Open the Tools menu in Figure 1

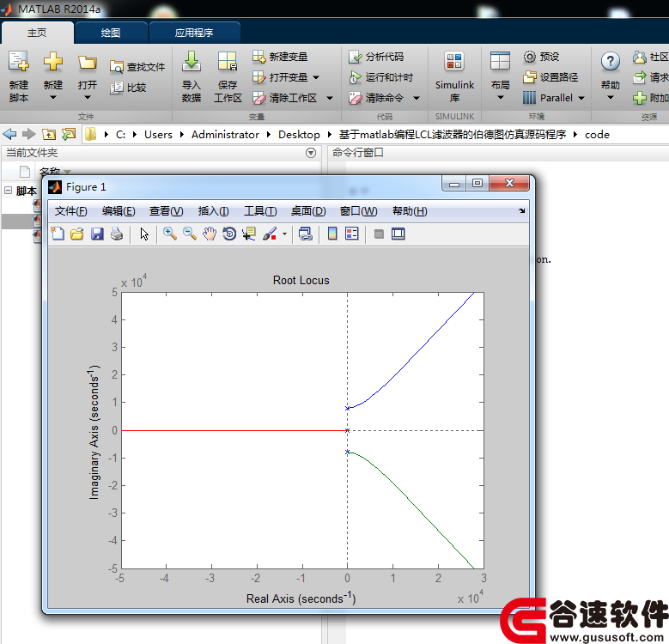coord(260,211)
